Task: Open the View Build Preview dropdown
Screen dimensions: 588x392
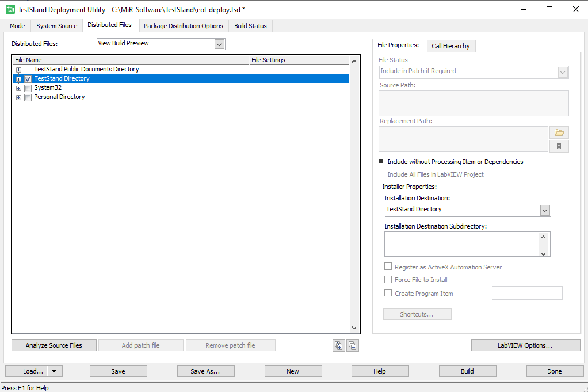Action: coord(219,44)
